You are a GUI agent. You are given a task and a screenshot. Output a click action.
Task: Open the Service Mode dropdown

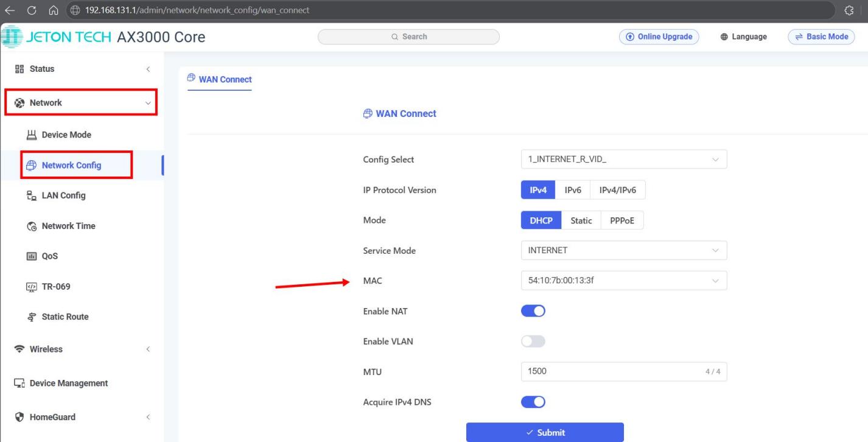click(625, 250)
